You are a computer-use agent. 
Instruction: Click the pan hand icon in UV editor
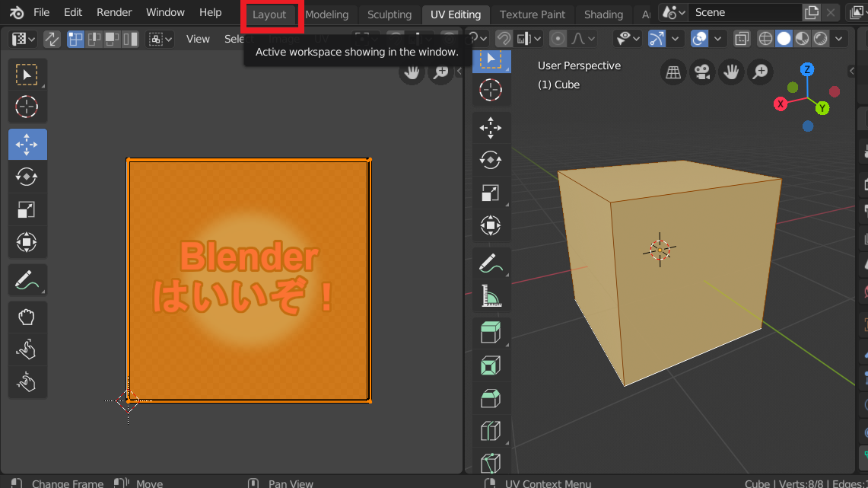click(412, 72)
